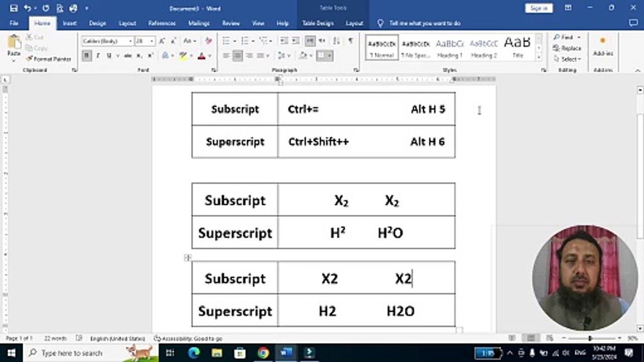Apply Strikethrough formatting

point(128,56)
